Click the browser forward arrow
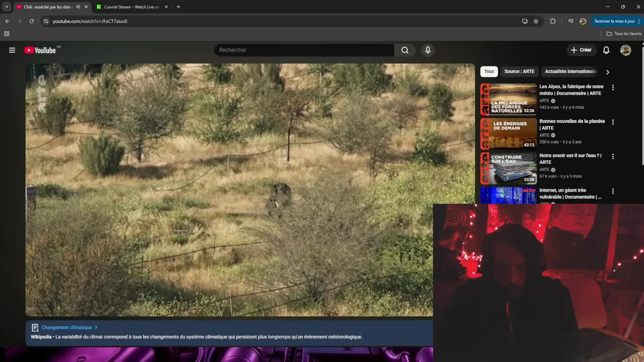644x362 pixels. pos(19,21)
